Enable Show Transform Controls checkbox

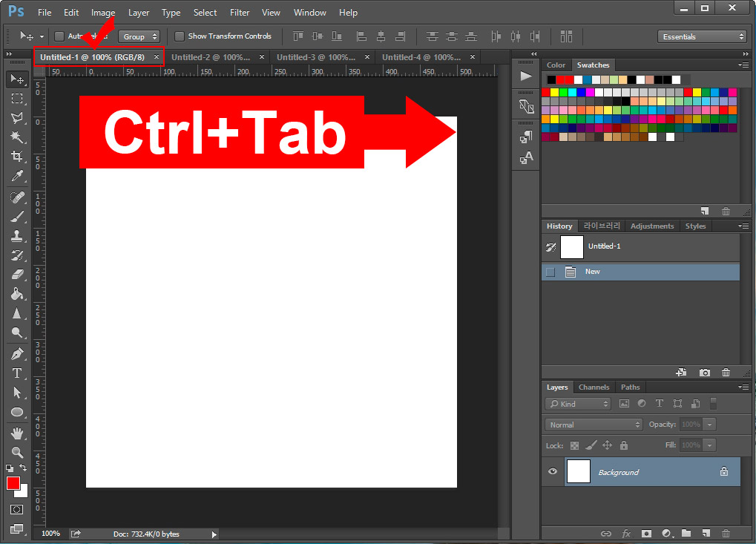pyautogui.click(x=180, y=36)
